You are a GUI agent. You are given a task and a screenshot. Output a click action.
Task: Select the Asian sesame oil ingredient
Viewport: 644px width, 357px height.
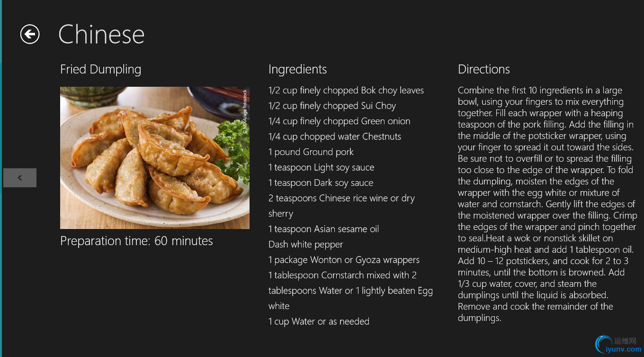pos(323,229)
